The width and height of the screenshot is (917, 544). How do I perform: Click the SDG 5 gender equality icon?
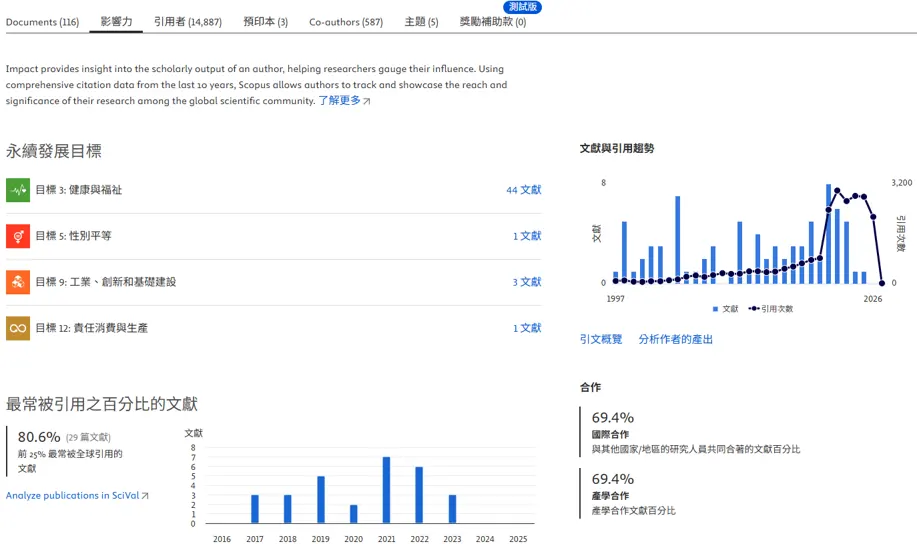tap(18, 236)
